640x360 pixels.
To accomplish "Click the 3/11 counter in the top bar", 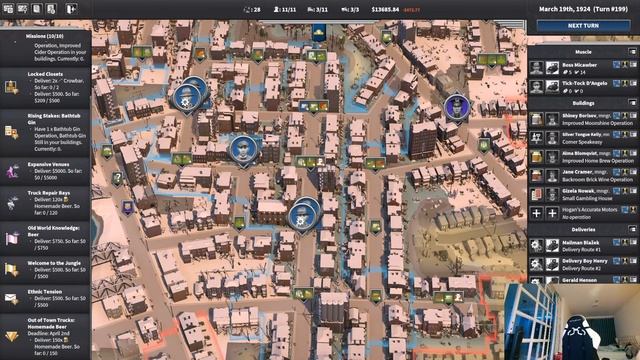I will click(318, 9).
